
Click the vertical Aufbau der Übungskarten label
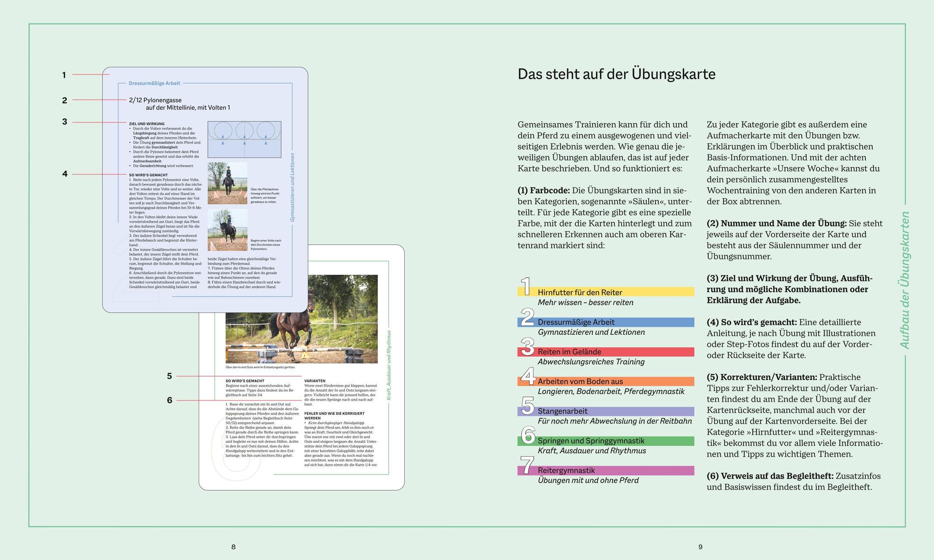[905, 280]
